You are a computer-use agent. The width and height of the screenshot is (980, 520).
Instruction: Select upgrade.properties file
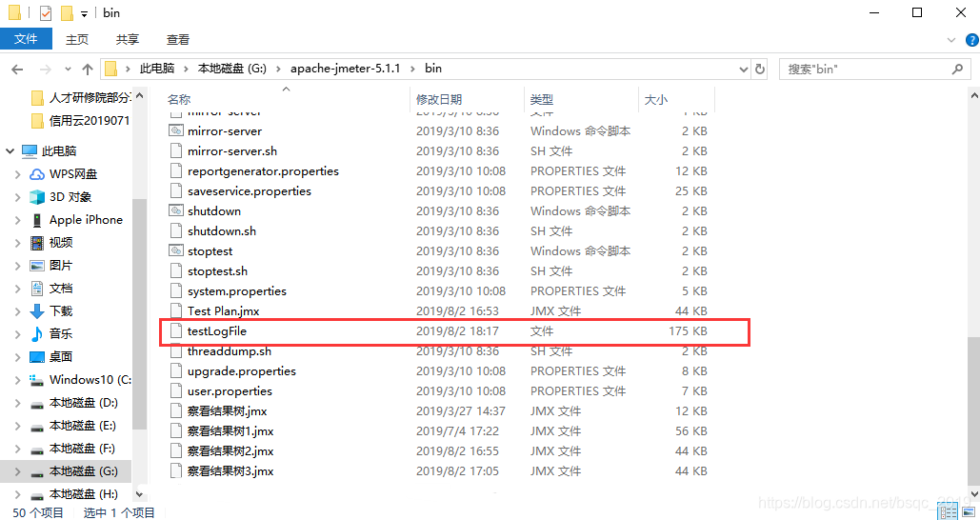click(242, 370)
